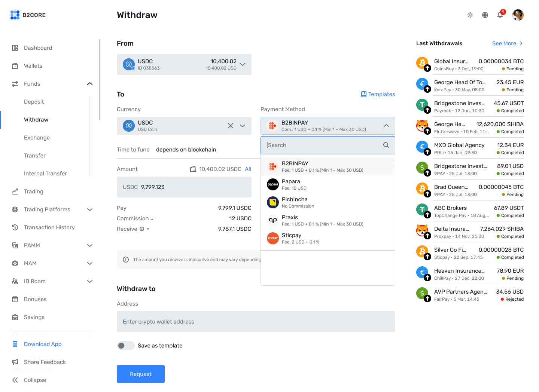
Task: Open the notifications bell
Action: (500, 15)
